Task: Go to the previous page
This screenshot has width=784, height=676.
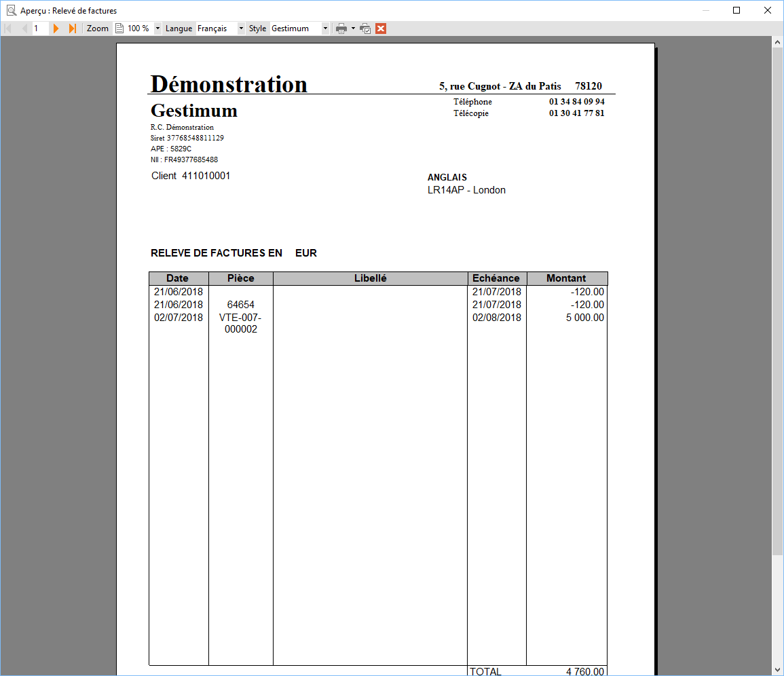Action: [x=24, y=29]
